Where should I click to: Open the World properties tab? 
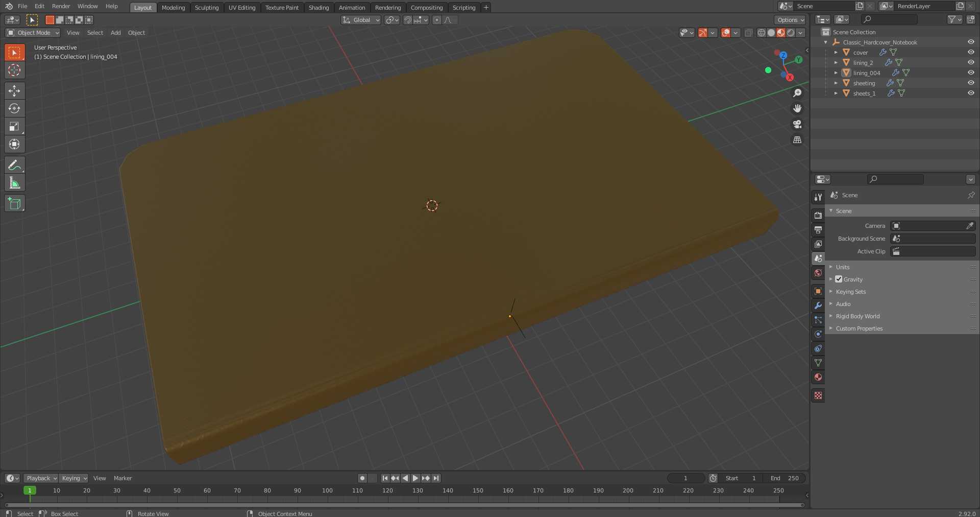(x=818, y=273)
